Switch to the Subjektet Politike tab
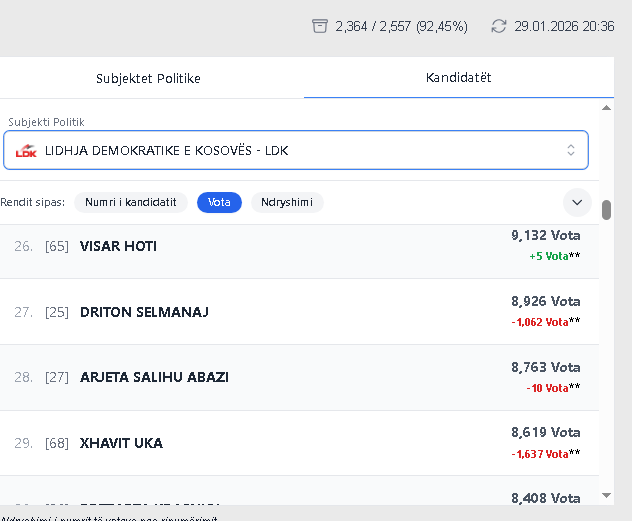Image resolution: width=632 pixels, height=521 pixels. pos(148,78)
